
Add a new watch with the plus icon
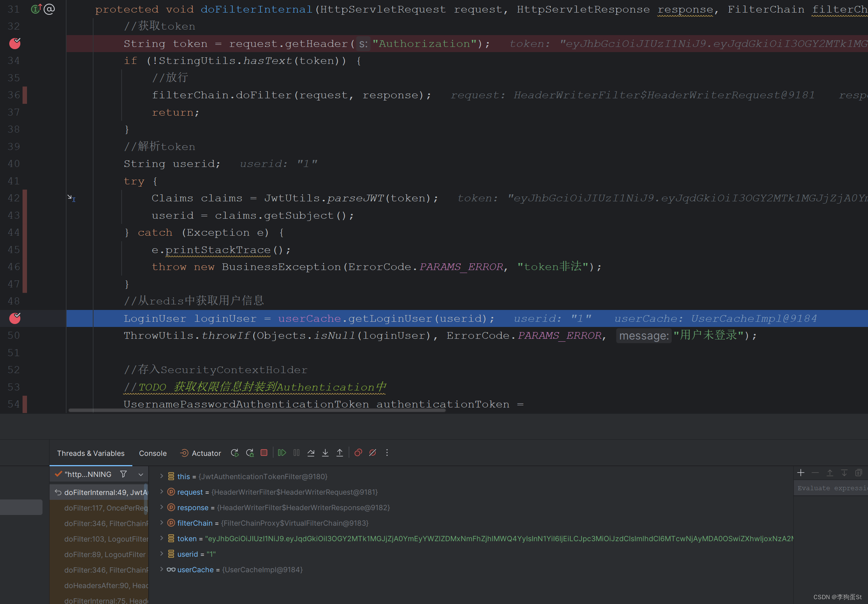[x=800, y=472]
